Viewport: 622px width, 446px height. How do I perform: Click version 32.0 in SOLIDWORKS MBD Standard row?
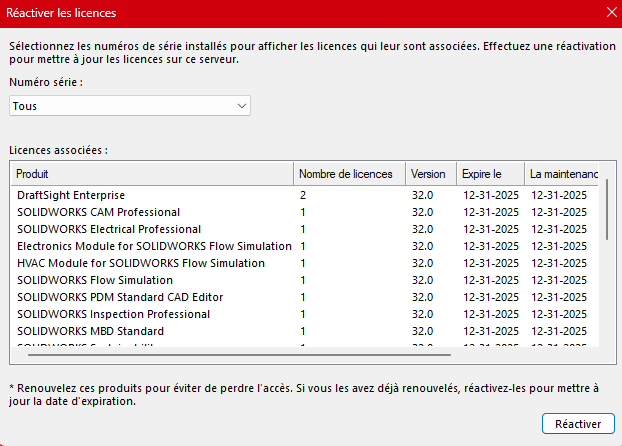click(422, 331)
